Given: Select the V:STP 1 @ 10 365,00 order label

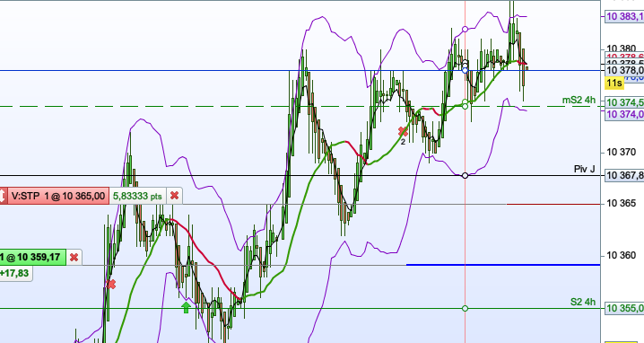Looking at the screenshot, I should tap(58, 196).
